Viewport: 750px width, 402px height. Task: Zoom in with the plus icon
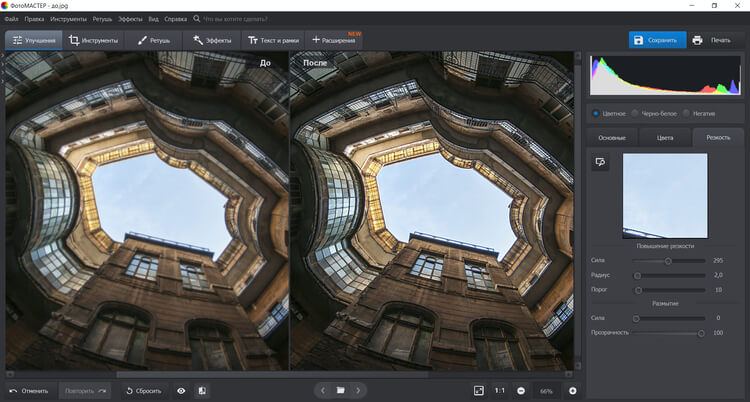[573, 390]
